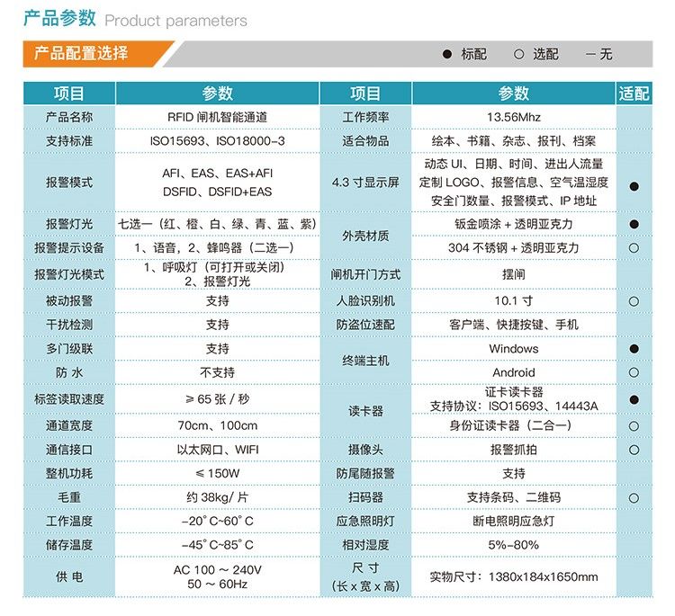Click the 产品参数 page title
This screenshot has height=616, width=675.
click(x=59, y=19)
